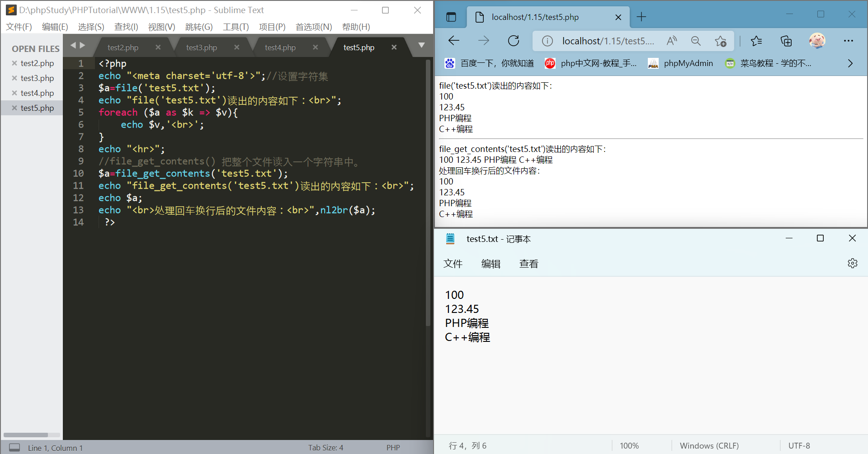This screenshot has height=454, width=868.
Task: Change Tab Size 4 setting in status bar
Action: (x=326, y=448)
